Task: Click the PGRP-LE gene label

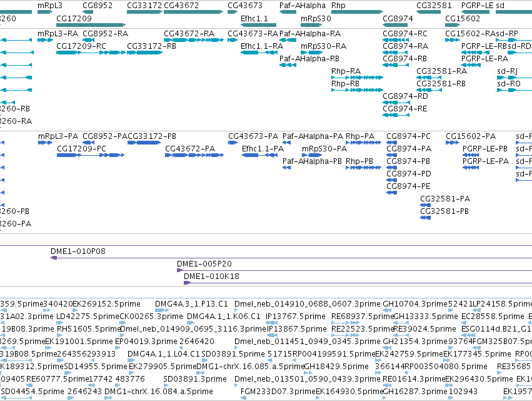Action: [478, 6]
